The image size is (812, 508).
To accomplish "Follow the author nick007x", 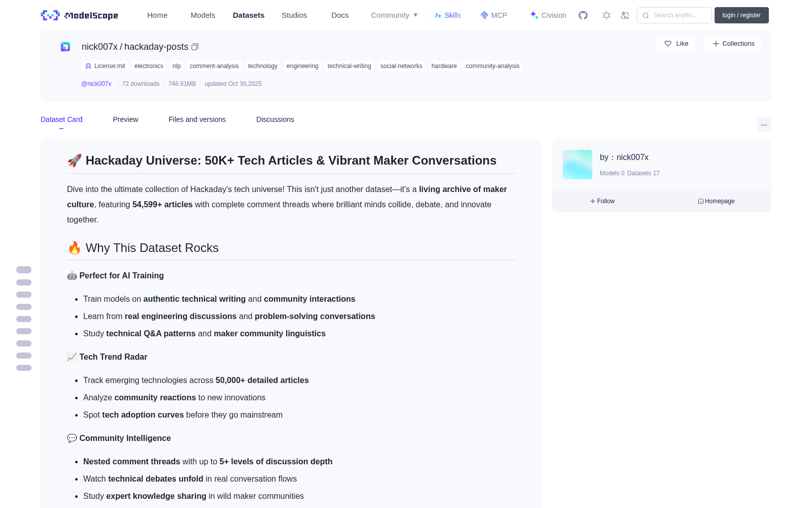I will click(602, 201).
